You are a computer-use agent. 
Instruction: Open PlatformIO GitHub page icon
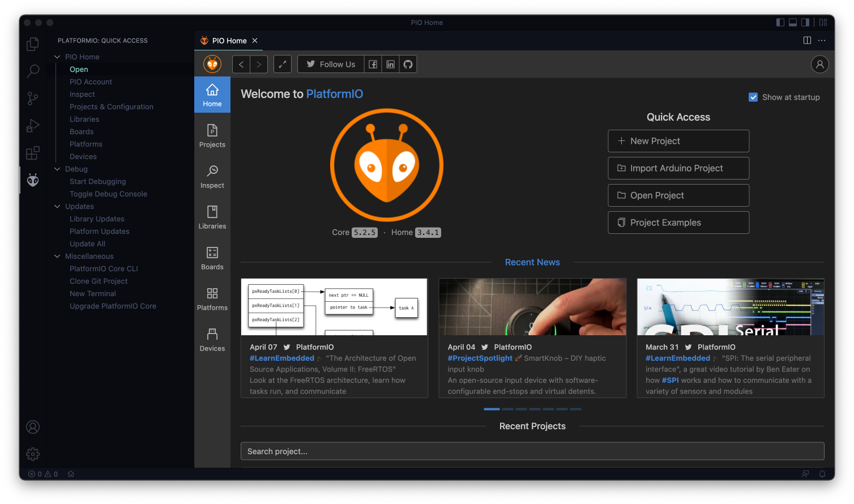pyautogui.click(x=408, y=64)
